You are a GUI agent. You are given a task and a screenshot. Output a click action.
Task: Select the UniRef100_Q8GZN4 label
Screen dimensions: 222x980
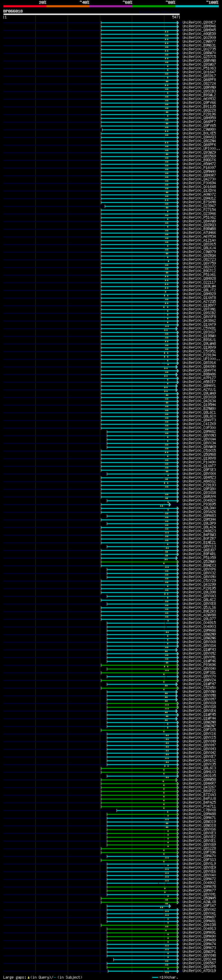click(199, 141)
